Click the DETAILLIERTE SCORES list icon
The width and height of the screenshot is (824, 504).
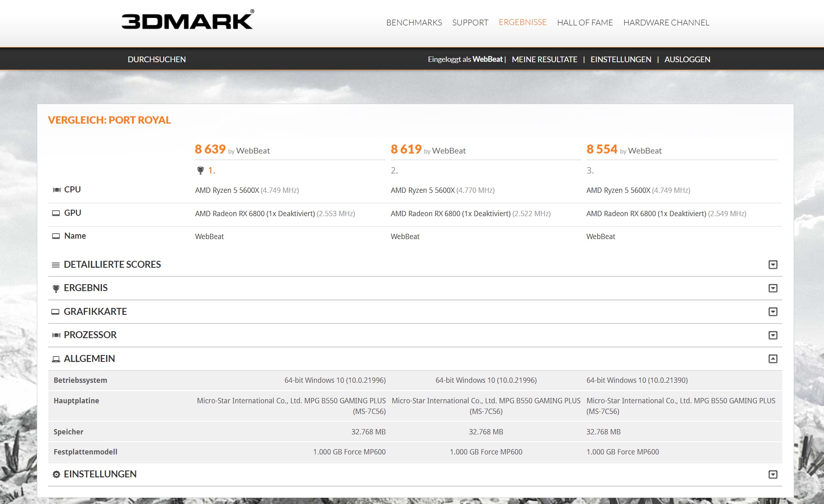56,265
